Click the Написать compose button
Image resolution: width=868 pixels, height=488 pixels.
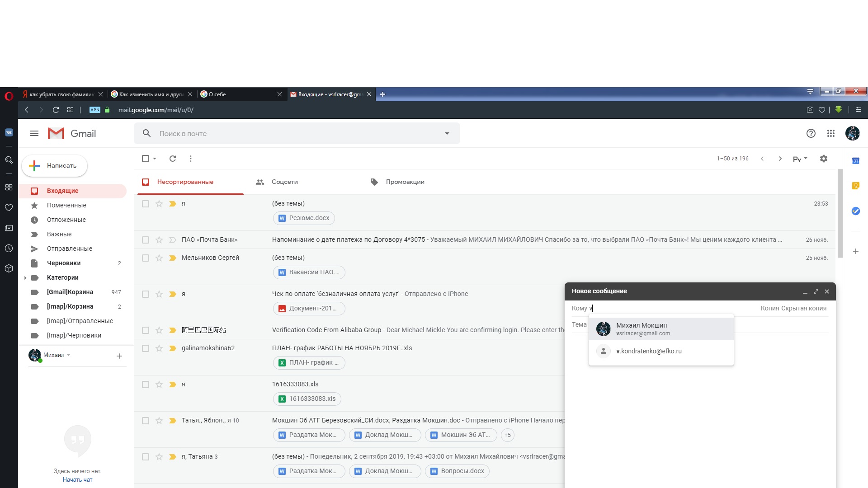pyautogui.click(x=54, y=166)
